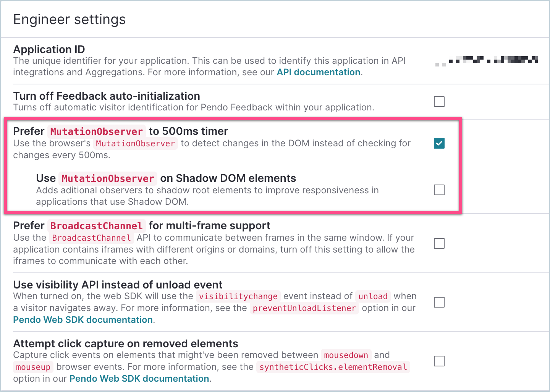Enable Turn off Feedback auto-initialization checkbox
550x392 pixels.
(439, 102)
